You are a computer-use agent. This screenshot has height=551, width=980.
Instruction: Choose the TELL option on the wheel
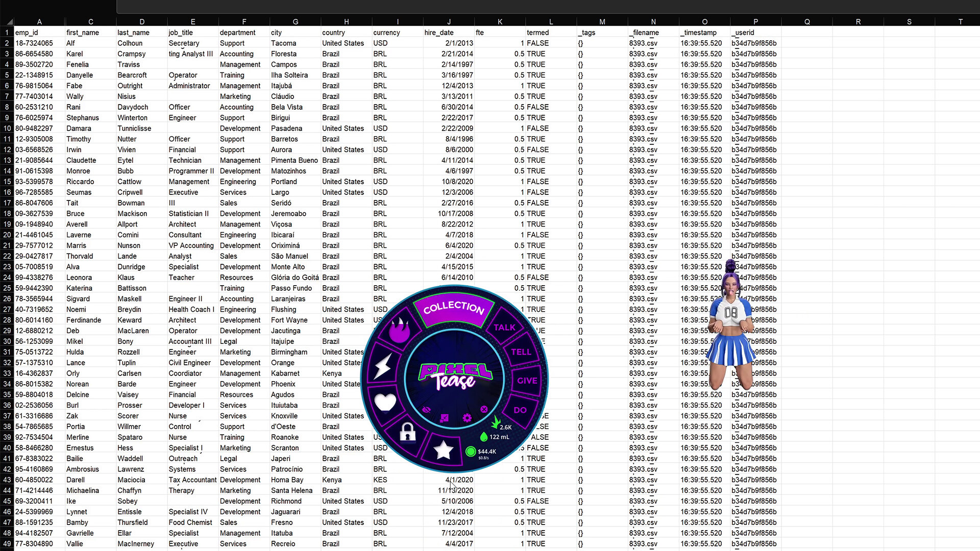[521, 352]
